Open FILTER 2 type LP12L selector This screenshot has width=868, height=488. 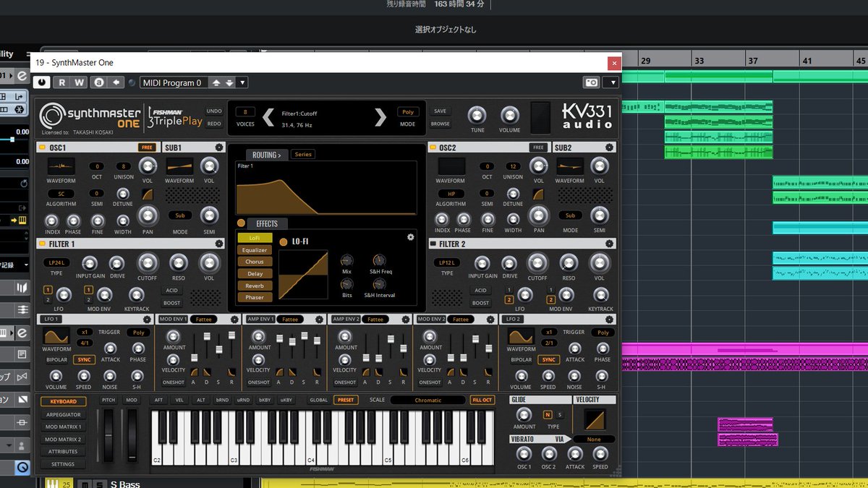point(448,262)
